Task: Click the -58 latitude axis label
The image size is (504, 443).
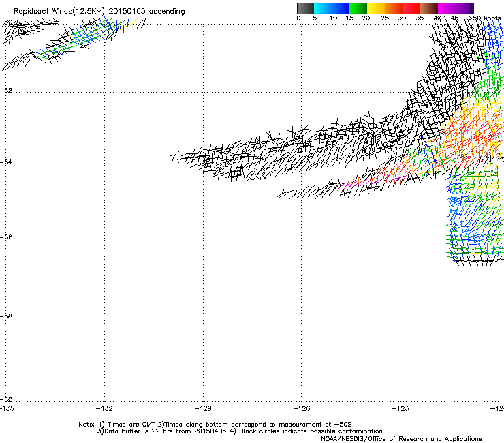Action: click(6, 316)
